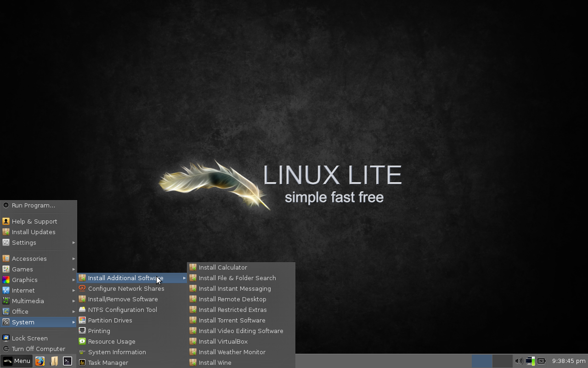Choose Install Instant Messaging

[241, 288]
